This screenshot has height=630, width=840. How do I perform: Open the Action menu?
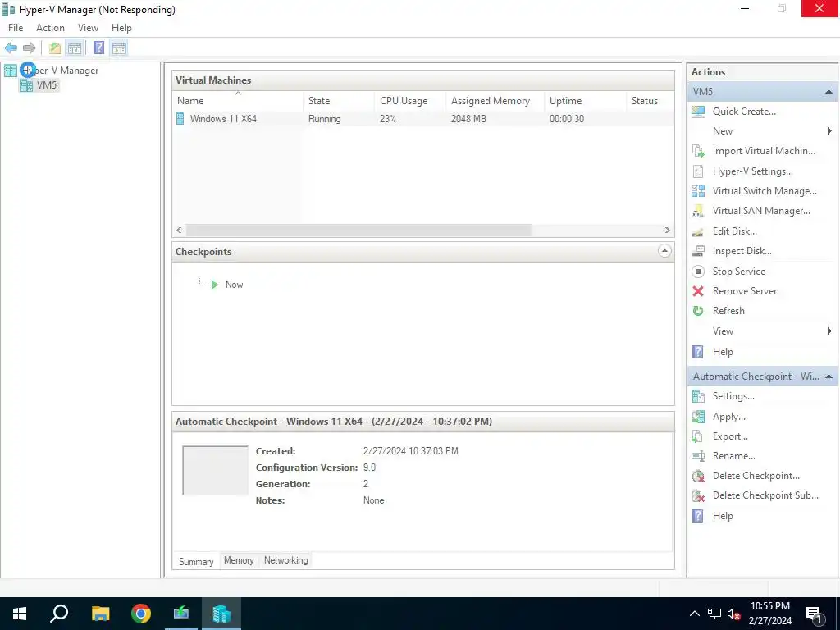(50, 28)
